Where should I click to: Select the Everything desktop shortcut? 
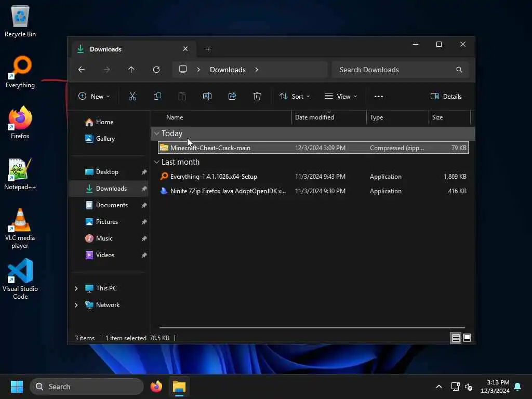pyautogui.click(x=20, y=72)
